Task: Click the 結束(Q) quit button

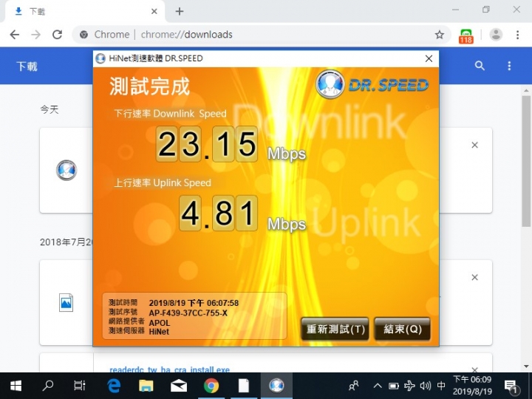Action: [402, 329]
